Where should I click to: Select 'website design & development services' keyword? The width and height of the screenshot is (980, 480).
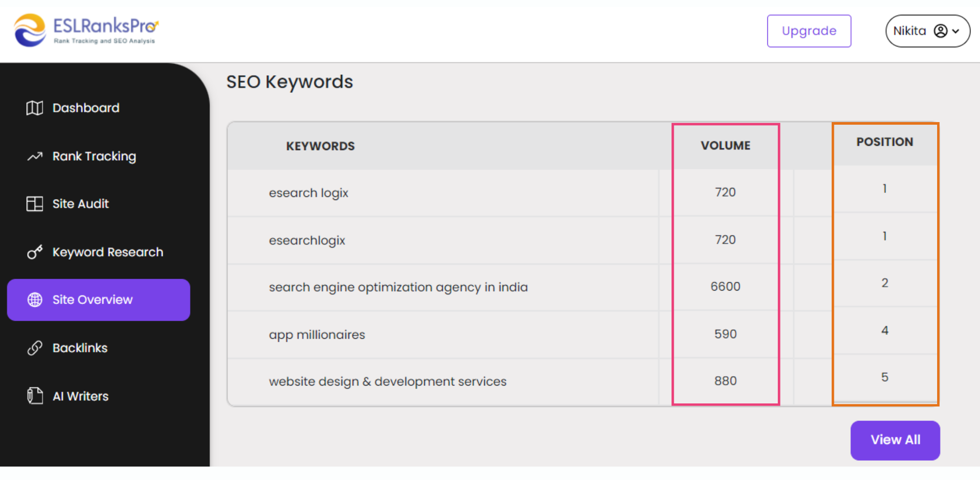pyautogui.click(x=388, y=382)
